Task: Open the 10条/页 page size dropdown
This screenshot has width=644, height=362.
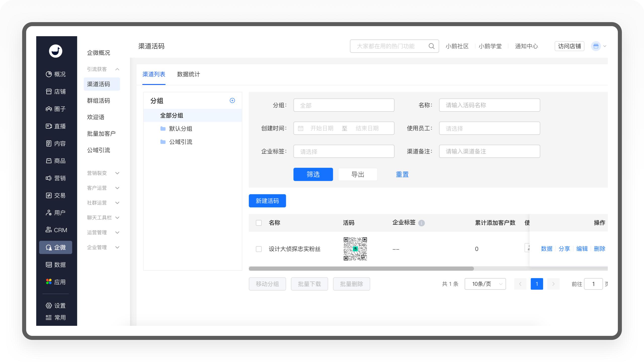Action: [x=485, y=284]
